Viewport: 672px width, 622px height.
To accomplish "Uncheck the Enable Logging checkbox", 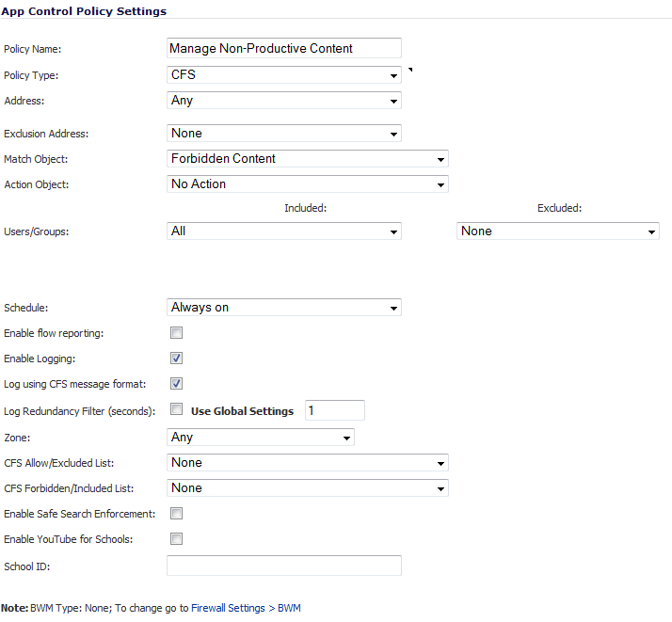I will [x=176, y=359].
